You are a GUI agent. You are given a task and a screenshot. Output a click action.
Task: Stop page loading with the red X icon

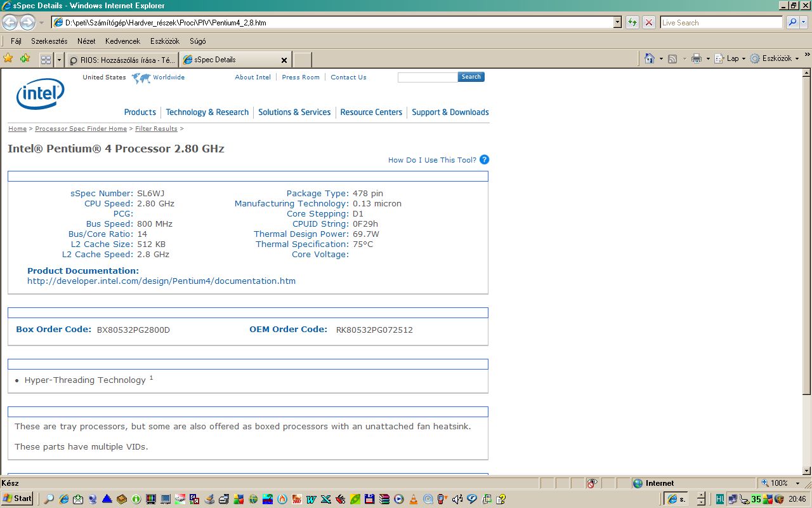pyautogui.click(x=649, y=23)
